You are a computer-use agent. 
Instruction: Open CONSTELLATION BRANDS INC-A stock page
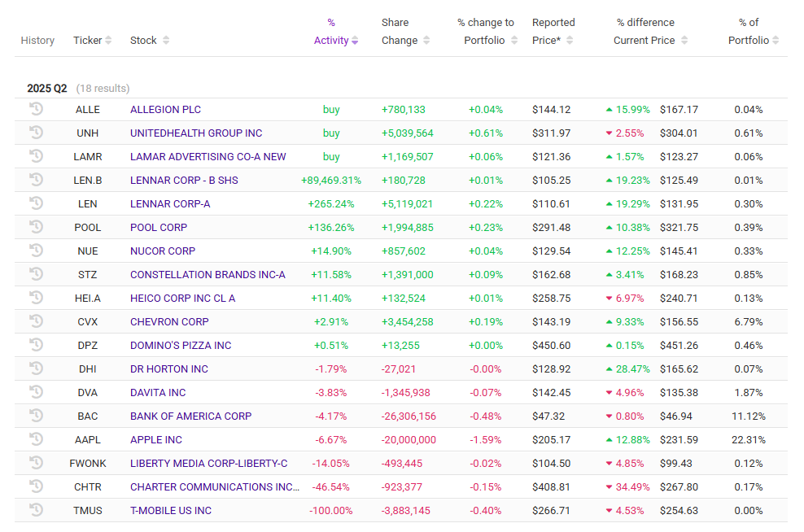click(208, 274)
